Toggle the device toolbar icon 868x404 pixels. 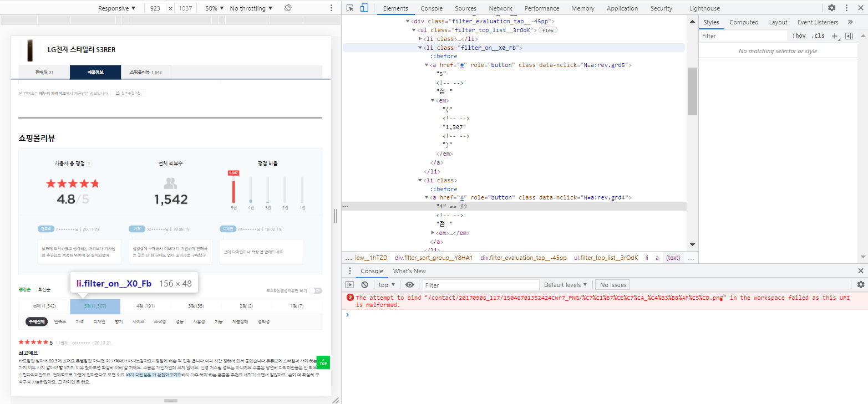click(x=364, y=8)
